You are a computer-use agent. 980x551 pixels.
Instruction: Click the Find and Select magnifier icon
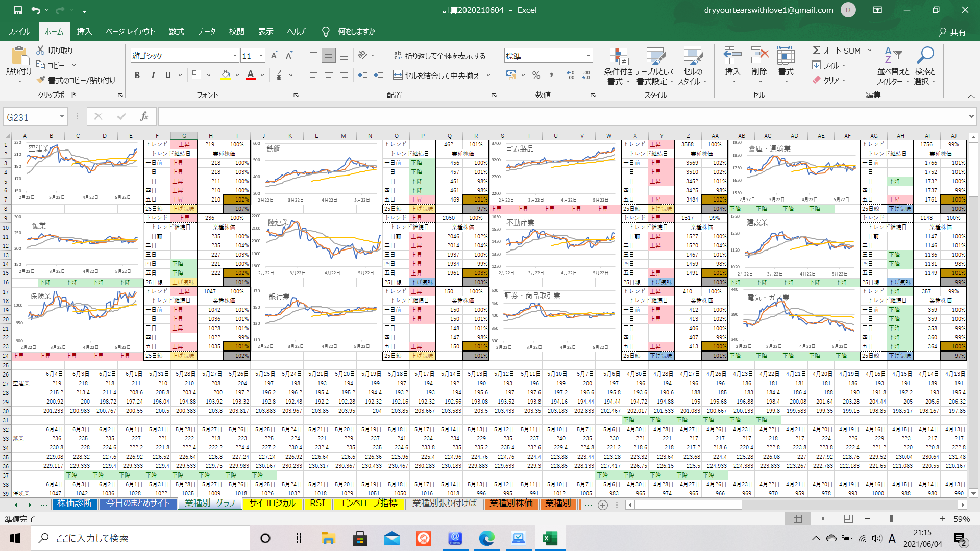(x=924, y=56)
